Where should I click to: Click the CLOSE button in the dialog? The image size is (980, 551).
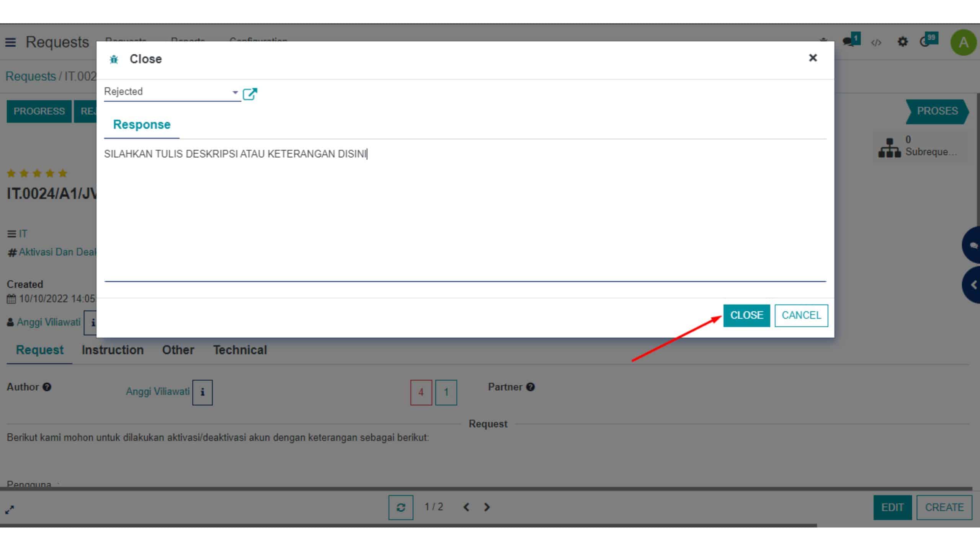pyautogui.click(x=746, y=315)
